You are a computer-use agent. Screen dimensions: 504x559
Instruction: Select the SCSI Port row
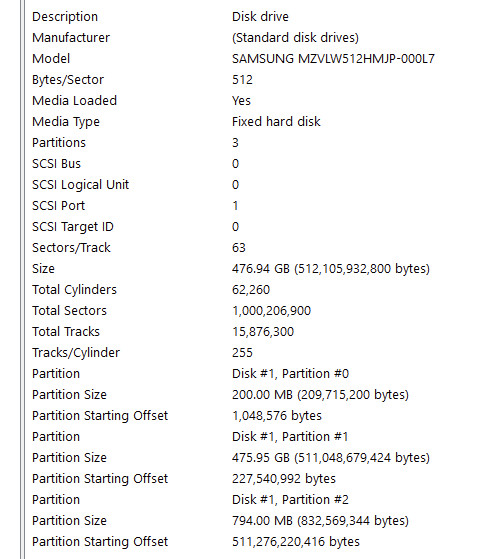[x=264, y=206]
